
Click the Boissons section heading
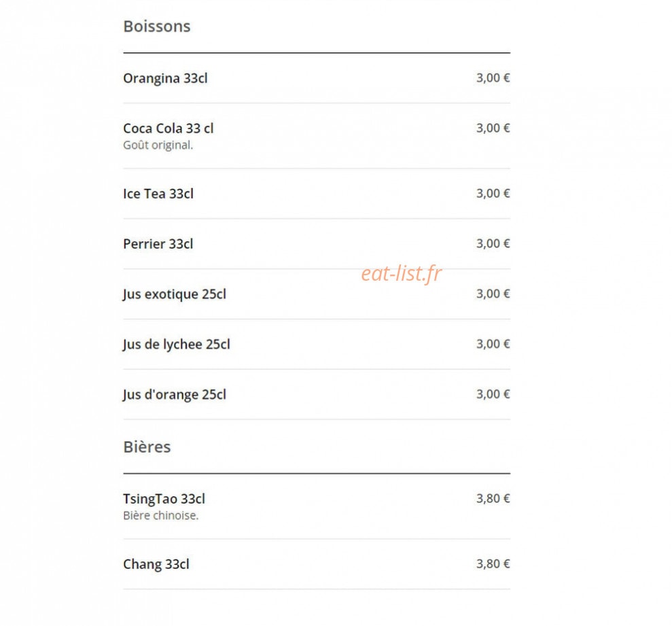coord(157,26)
